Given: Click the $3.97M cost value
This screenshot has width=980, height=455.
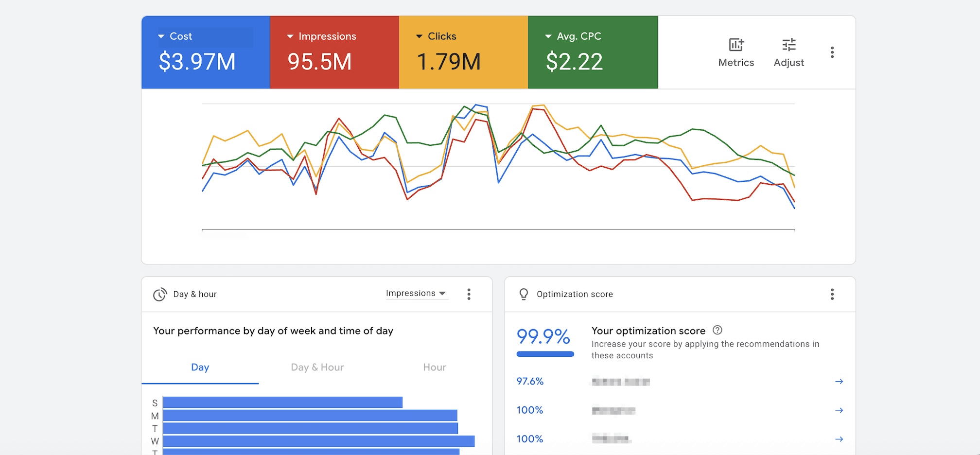Looking at the screenshot, I should pos(197,62).
